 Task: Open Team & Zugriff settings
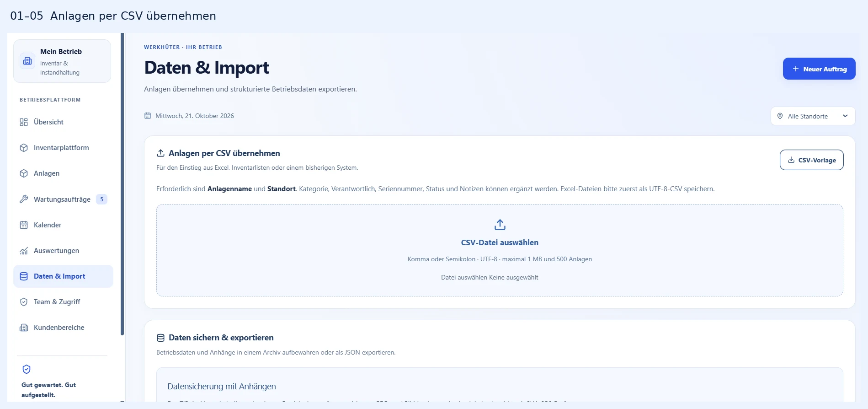63,302
